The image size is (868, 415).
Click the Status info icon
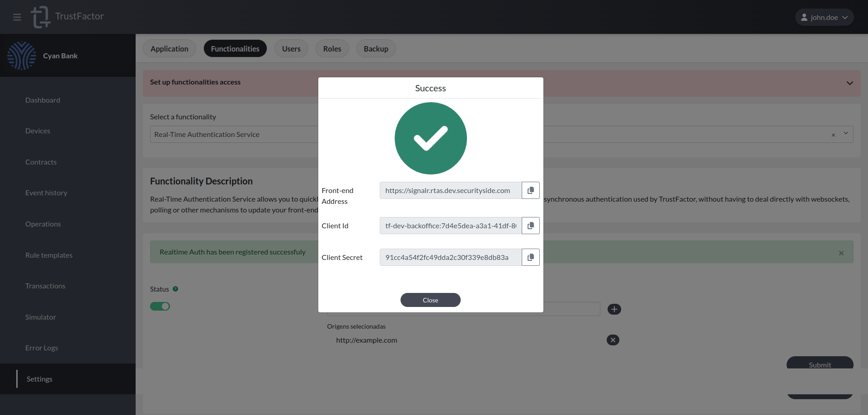point(175,289)
